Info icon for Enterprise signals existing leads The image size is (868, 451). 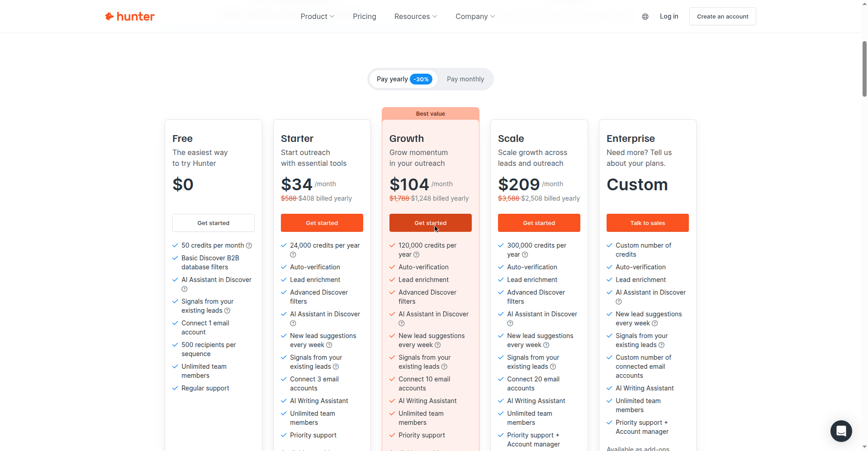(x=662, y=345)
